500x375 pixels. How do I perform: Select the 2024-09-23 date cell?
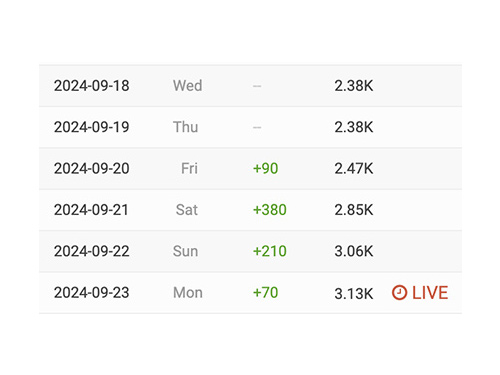click(x=92, y=292)
